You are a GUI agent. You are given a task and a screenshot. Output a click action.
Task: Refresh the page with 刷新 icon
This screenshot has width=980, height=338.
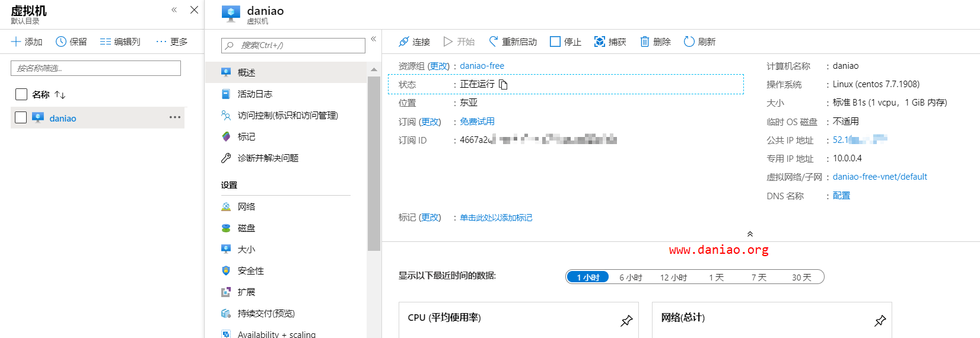[689, 42]
